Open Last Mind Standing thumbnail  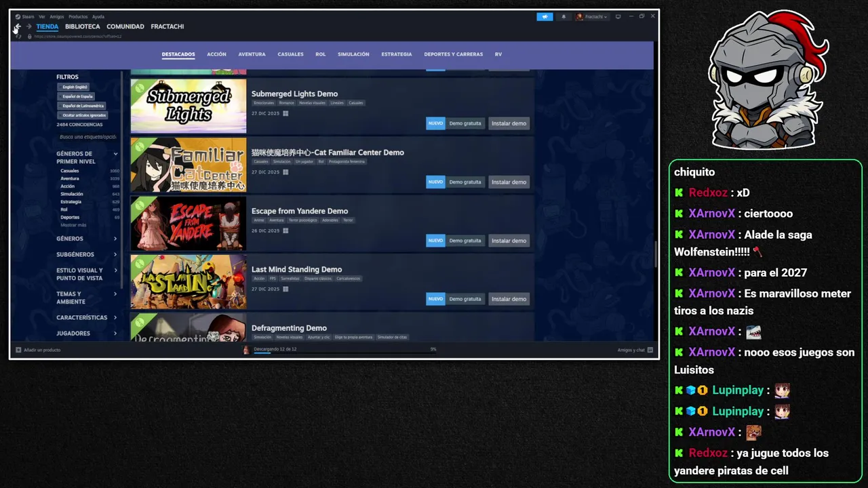(189, 282)
